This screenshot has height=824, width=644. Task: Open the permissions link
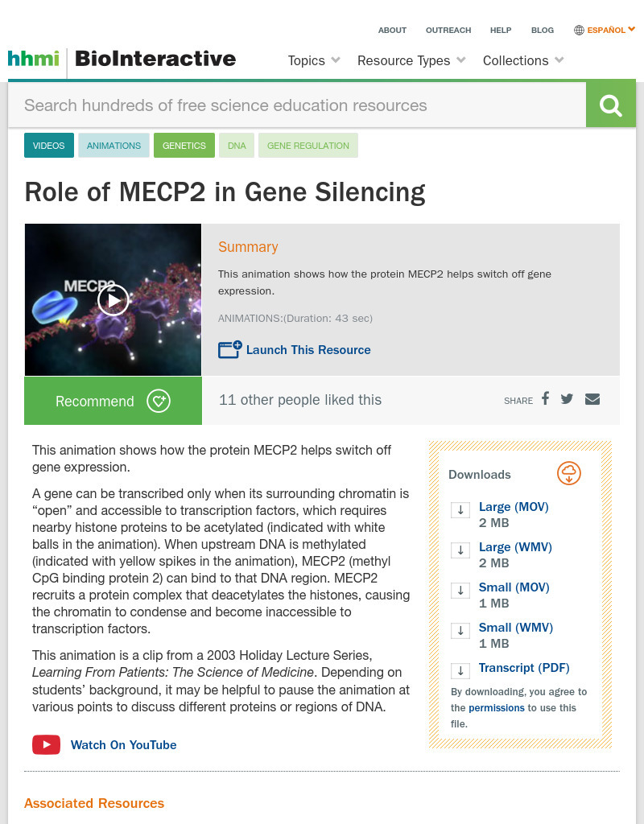point(497,708)
